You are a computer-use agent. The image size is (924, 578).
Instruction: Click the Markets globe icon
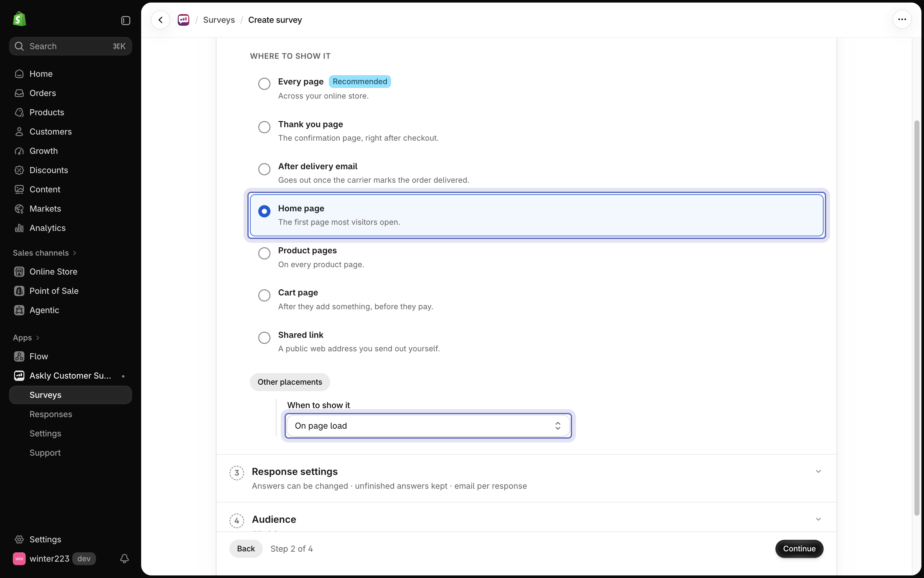[19, 209]
